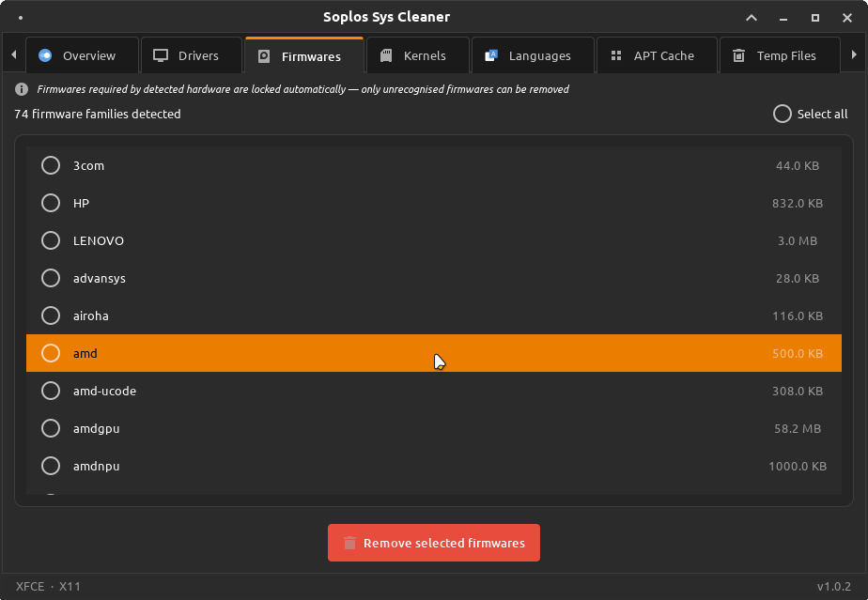Click the 1000.0 KB size value
This screenshot has width=868, height=600.
[x=798, y=466]
